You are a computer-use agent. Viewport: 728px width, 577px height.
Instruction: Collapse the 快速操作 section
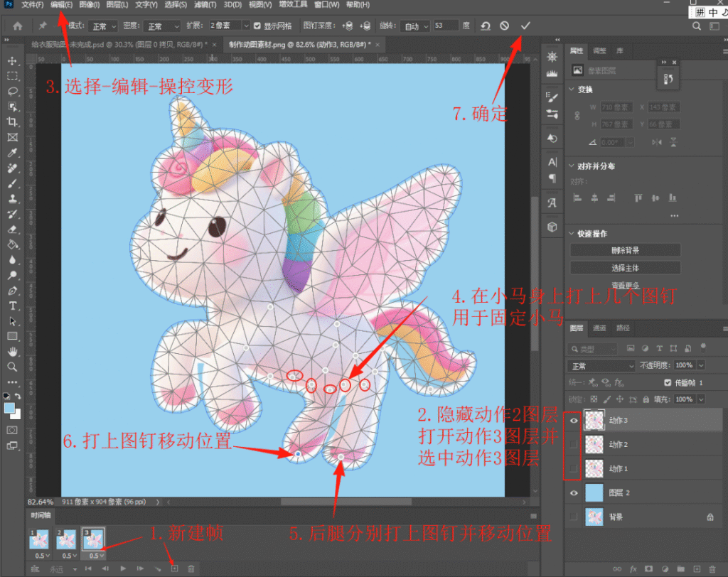coord(572,234)
